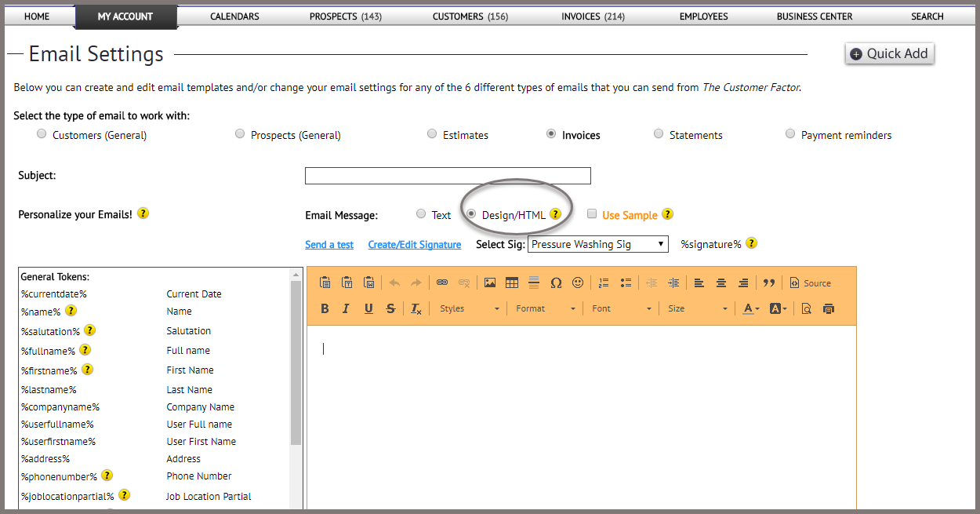This screenshot has height=514, width=980.
Task: Center align the text
Action: (x=721, y=283)
